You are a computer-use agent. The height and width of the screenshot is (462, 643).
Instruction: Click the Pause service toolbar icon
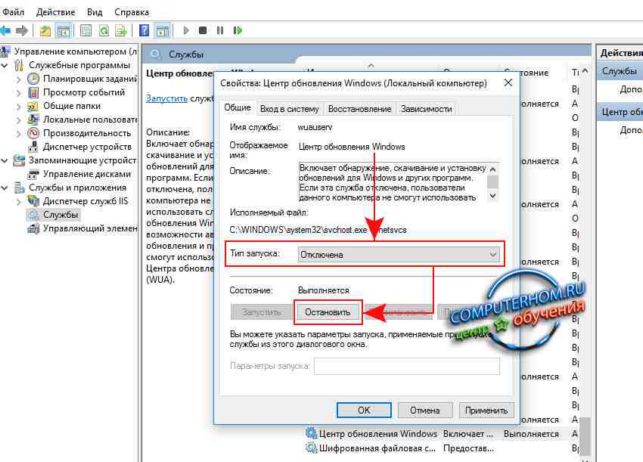point(220,30)
